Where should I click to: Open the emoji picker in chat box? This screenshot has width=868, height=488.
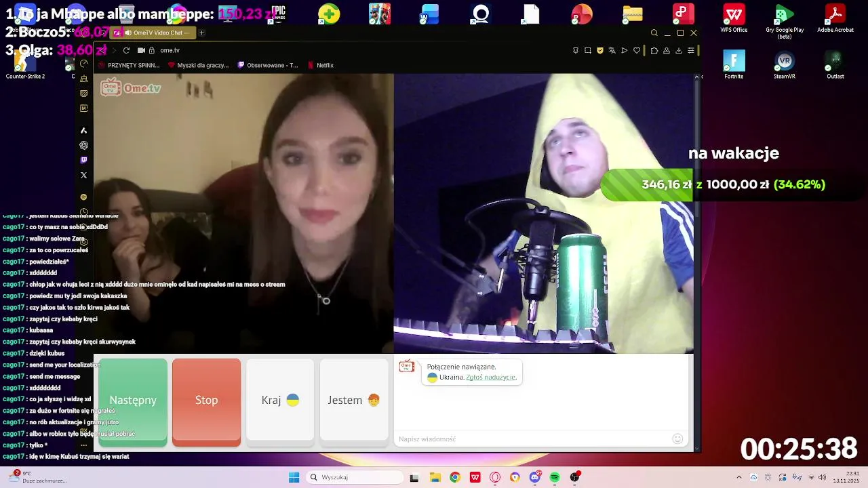point(677,439)
